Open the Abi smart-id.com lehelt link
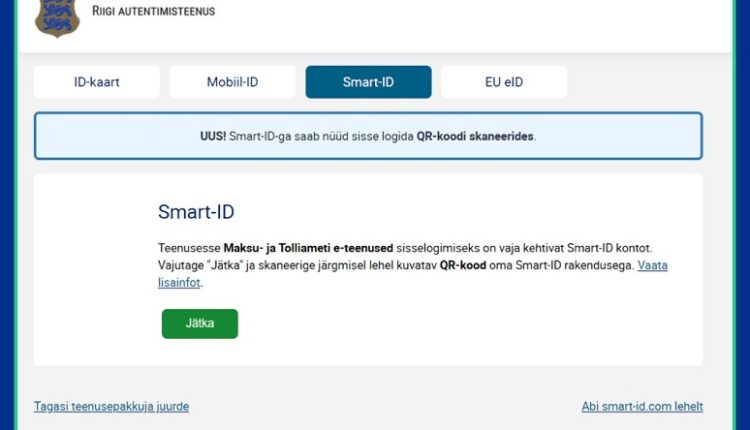Viewport: 750px width, 430px height. pos(642,407)
